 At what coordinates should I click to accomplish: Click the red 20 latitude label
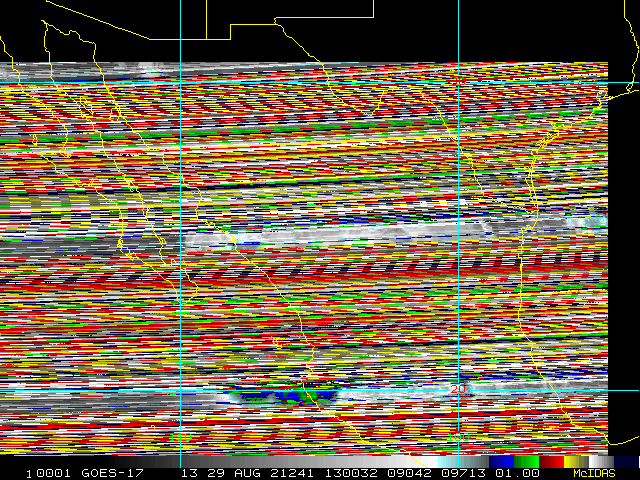pos(459,389)
